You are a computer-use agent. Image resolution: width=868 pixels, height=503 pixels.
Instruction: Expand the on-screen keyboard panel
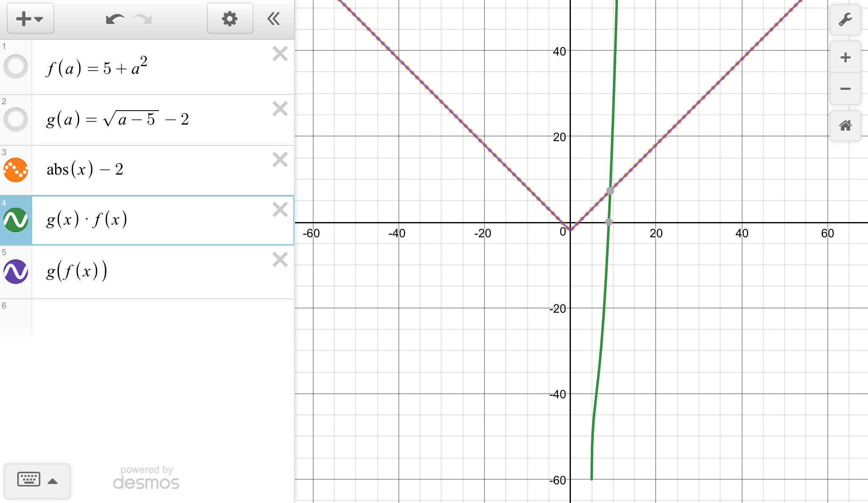[x=37, y=481]
